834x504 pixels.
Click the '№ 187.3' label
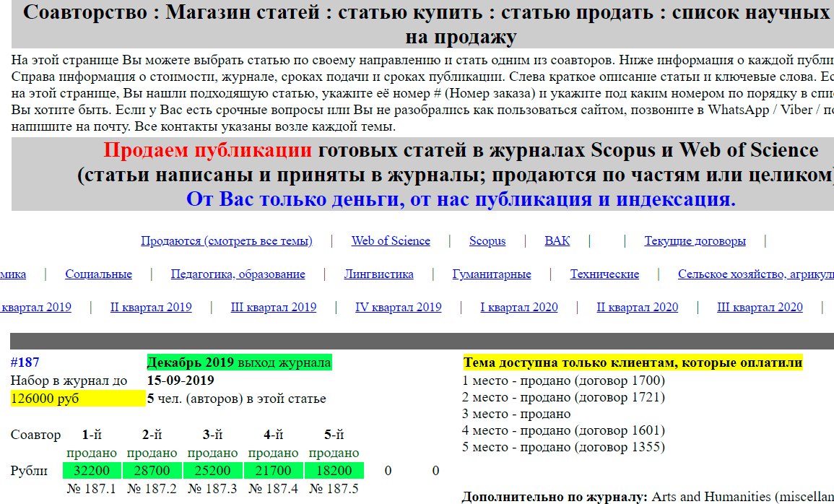pyautogui.click(x=213, y=488)
